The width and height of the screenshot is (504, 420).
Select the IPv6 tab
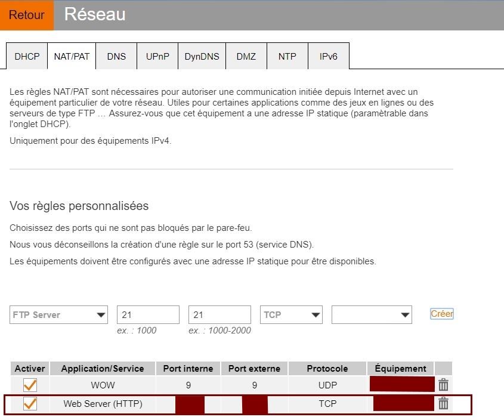[x=328, y=57]
